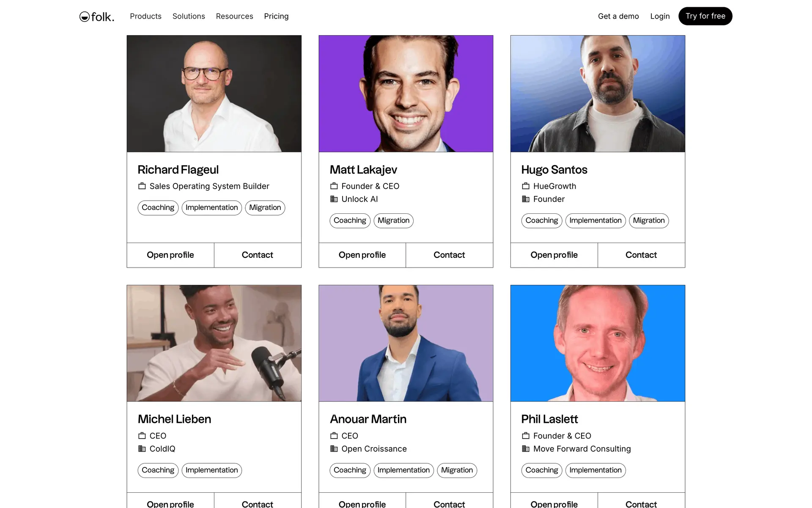
Task: Select Hugo Santos's Migration tag
Action: point(648,221)
